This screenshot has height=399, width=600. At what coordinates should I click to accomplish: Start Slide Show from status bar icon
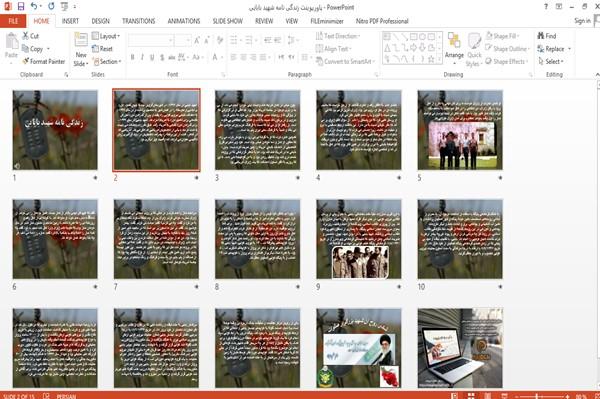(504, 396)
